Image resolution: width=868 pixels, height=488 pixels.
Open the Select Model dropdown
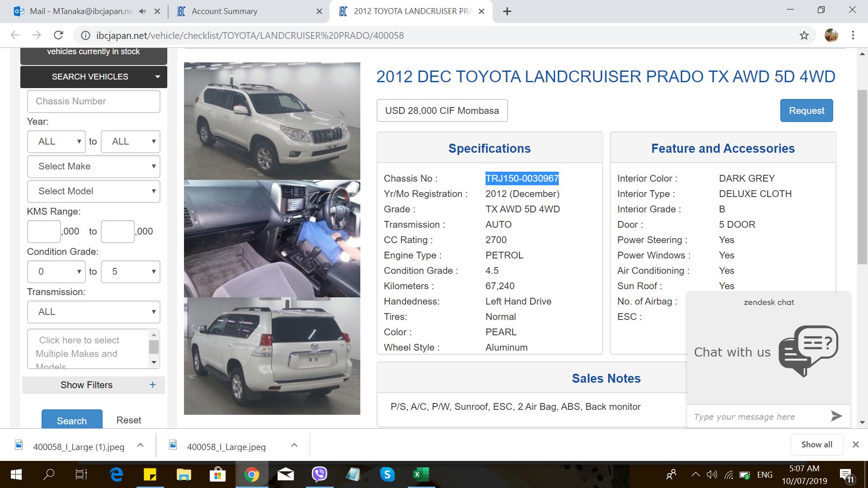pyautogui.click(x=94, y=191)
